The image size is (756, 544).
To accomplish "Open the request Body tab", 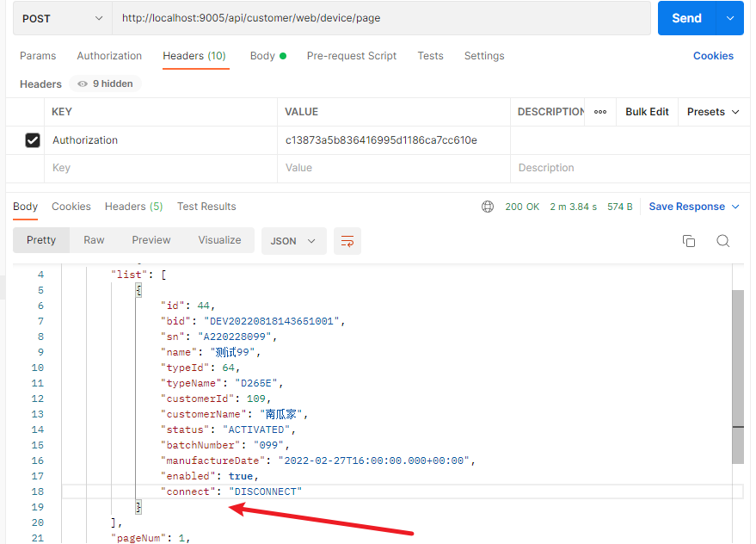I will 262,56.
